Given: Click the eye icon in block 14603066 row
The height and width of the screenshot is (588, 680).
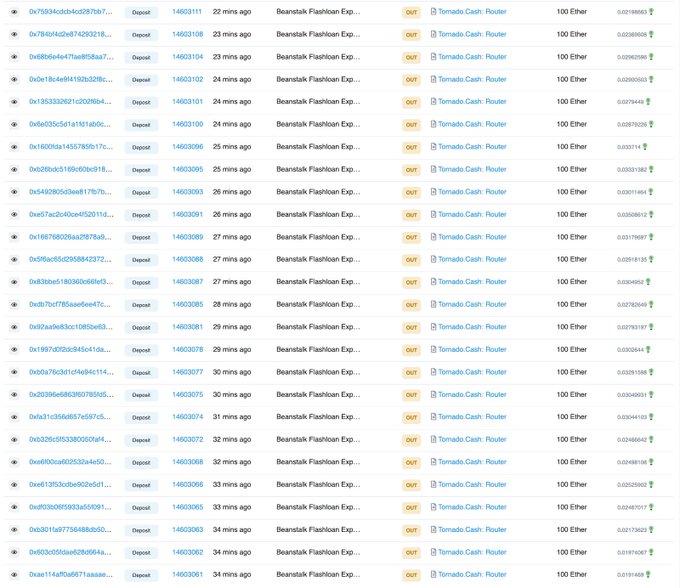Looking at the screenshot, I should (x=14, y=485).
